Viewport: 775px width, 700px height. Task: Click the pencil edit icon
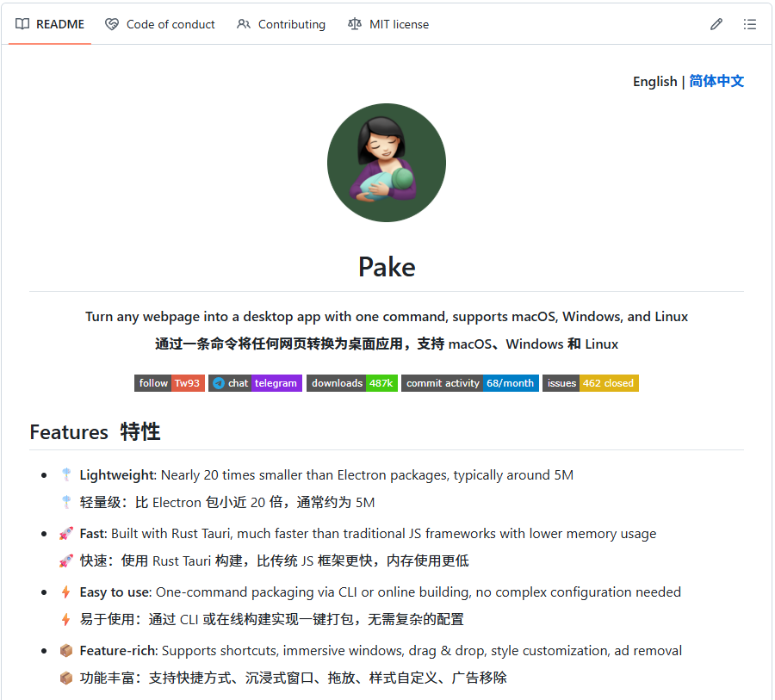coord(716,24)
